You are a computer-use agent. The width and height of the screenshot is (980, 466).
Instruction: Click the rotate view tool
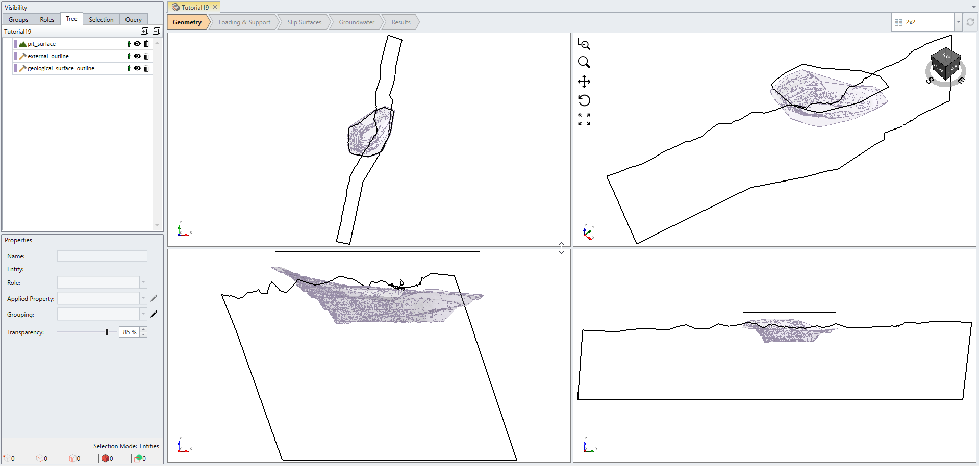pyautogui.click(x=584, y=100)
